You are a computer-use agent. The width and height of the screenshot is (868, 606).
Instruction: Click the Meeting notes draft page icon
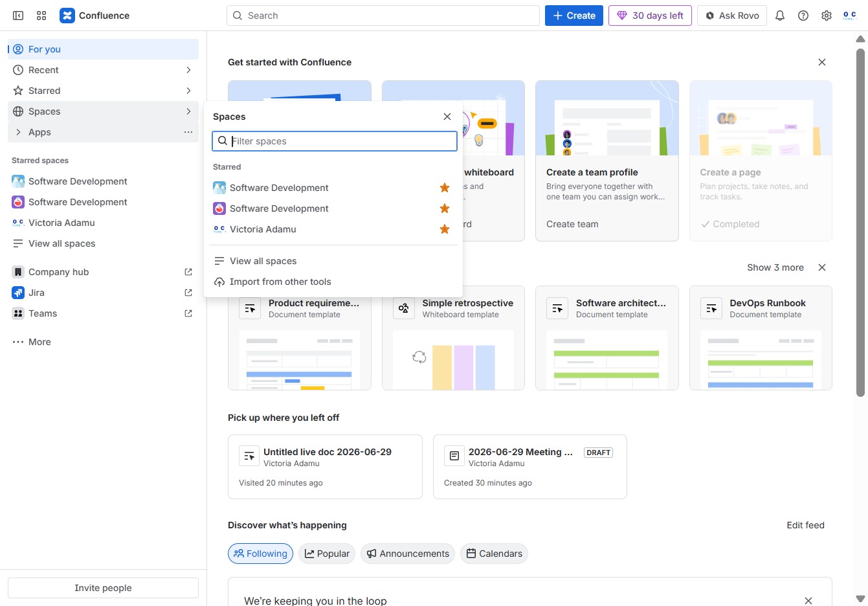coord(454,456)
